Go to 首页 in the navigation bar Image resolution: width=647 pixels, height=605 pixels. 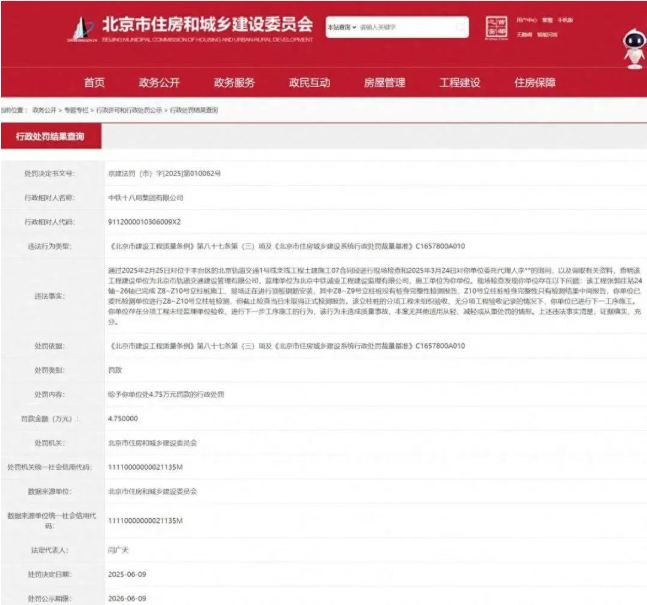point(94,82)
